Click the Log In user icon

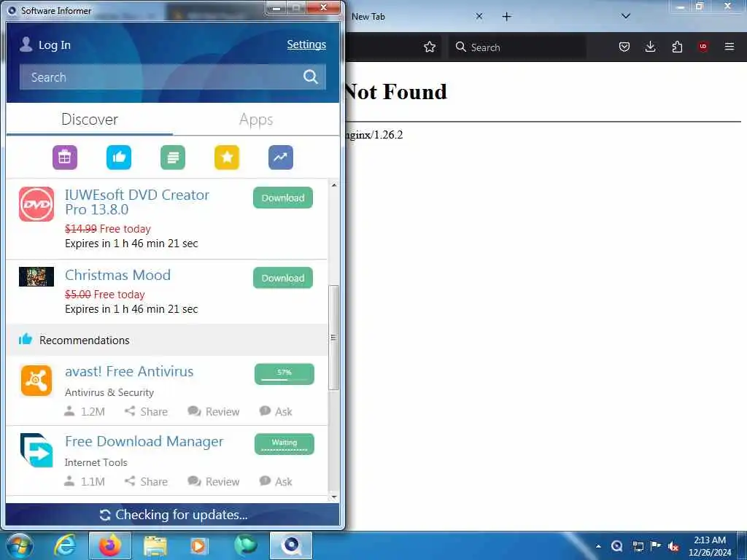(26, 44)
